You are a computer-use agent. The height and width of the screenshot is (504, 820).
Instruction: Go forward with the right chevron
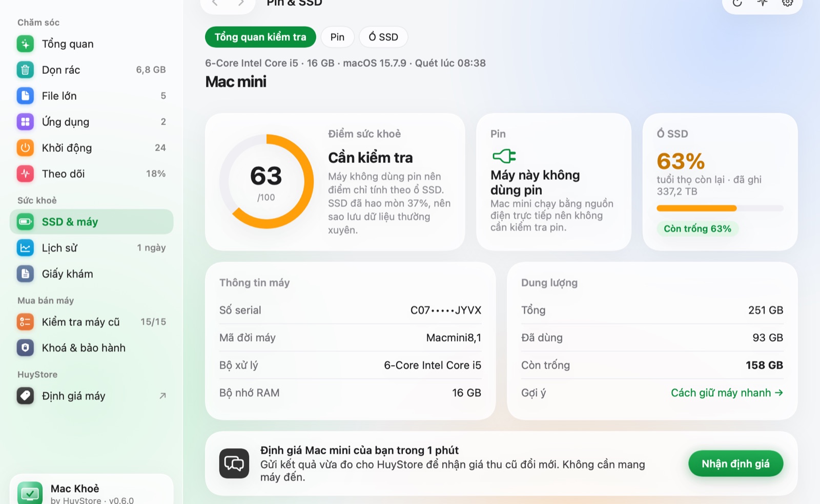241,3
